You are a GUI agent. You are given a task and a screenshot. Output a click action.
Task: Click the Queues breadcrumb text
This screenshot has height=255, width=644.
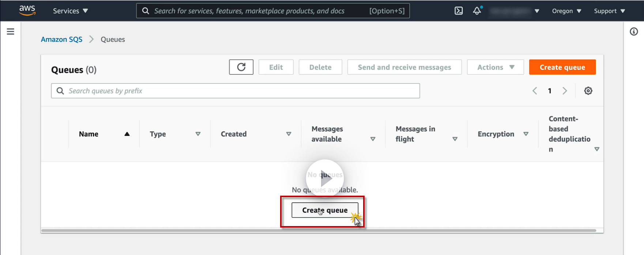[113, 39]
